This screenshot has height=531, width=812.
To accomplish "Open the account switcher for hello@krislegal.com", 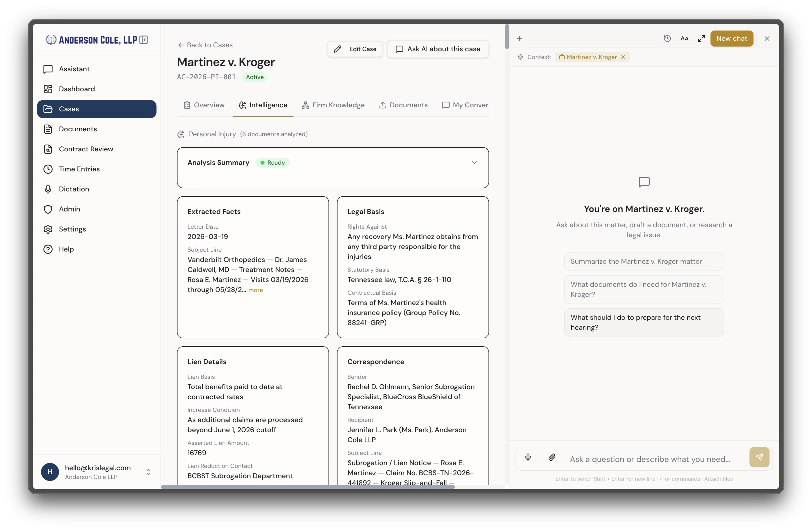I will [x=148, y=472].
